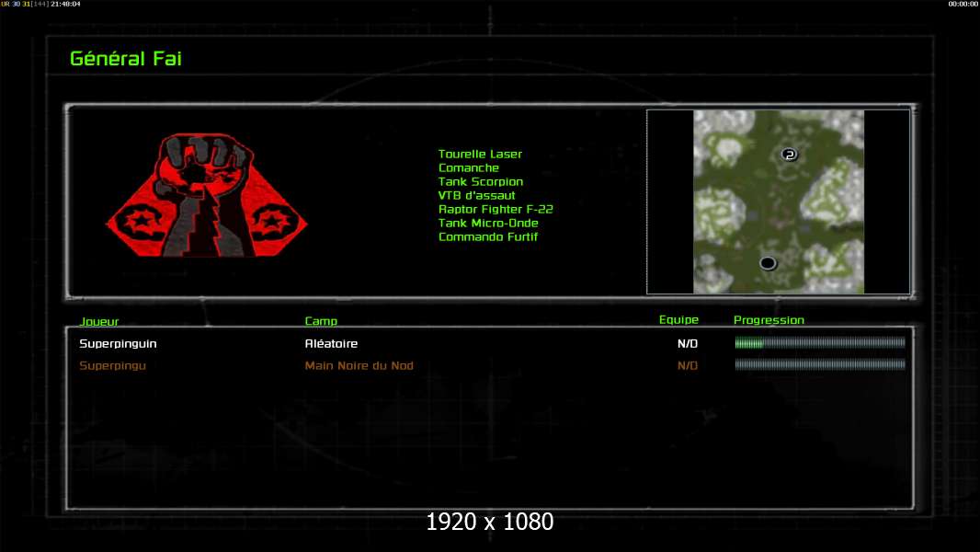The height and width of the screenshot is (552, 980).
Task: Click the 21:48:04 clock overlay
Action: click(x=65, y=4)
